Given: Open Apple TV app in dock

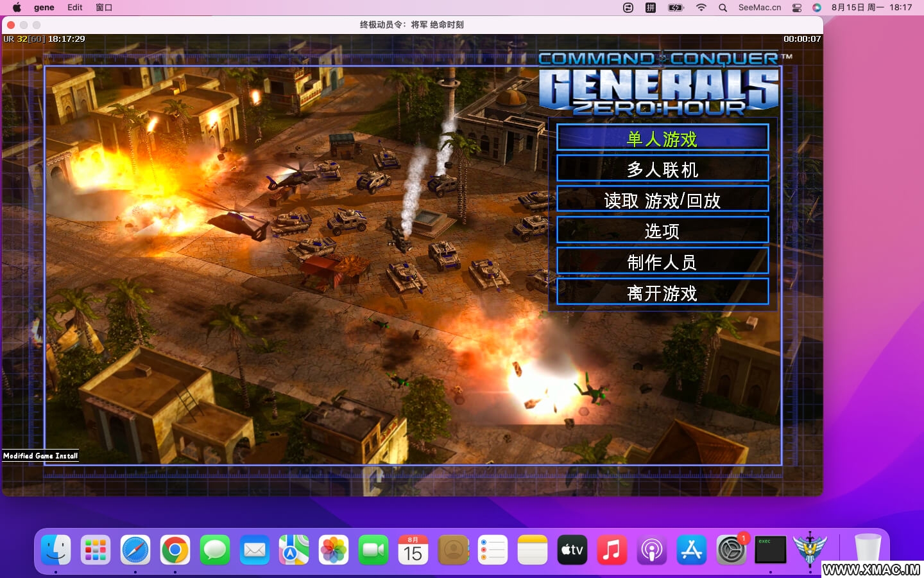Looking at the screenshot, I should coord(572,550).
